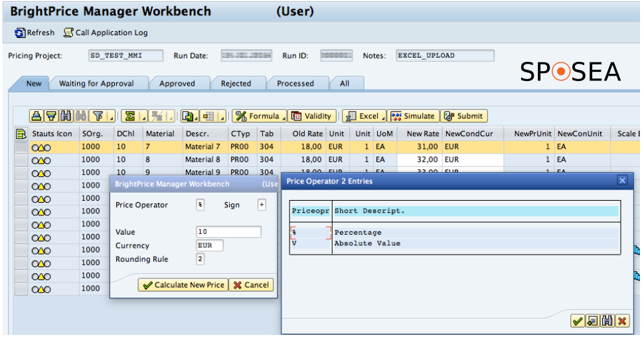Click the Short Descript. column header in popup
This screenshot has width=644, height=339.
(x=475, y=211)
